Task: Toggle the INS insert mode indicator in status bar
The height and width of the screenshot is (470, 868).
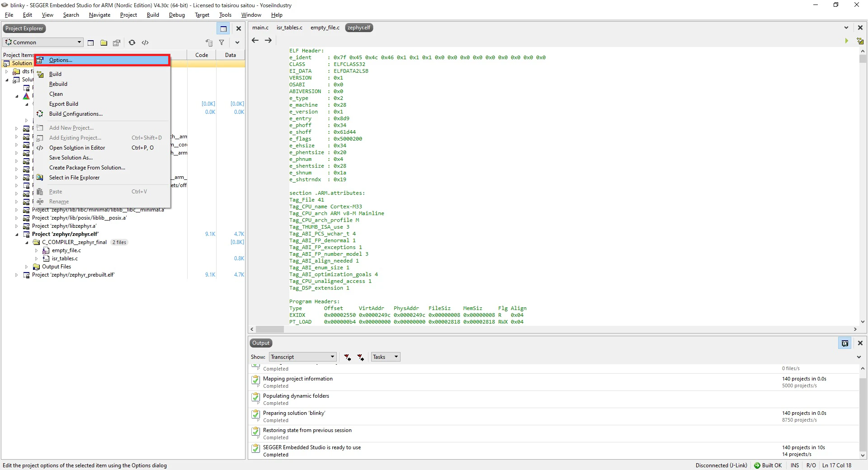Action: 794,465
